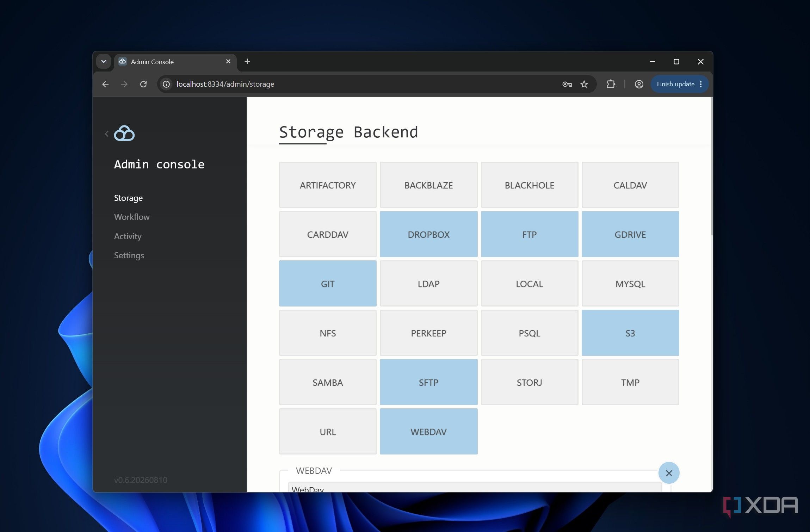Open a new browser tab
Screen dimensions: 810x532
(x=247, y=62)
